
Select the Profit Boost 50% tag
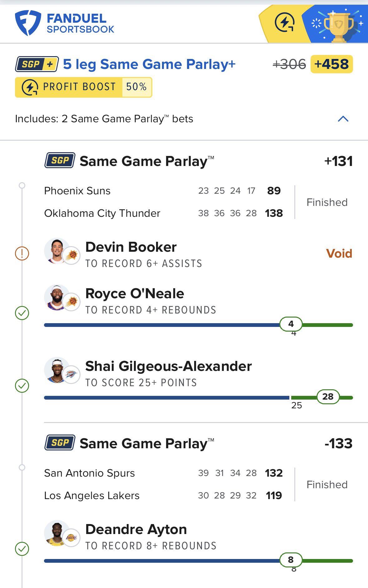click(83, 87)
